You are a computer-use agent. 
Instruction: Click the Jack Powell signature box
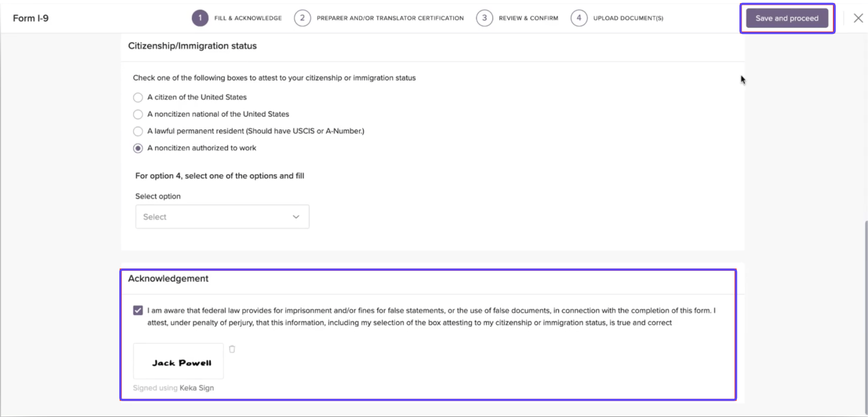(x=178, y=361)
